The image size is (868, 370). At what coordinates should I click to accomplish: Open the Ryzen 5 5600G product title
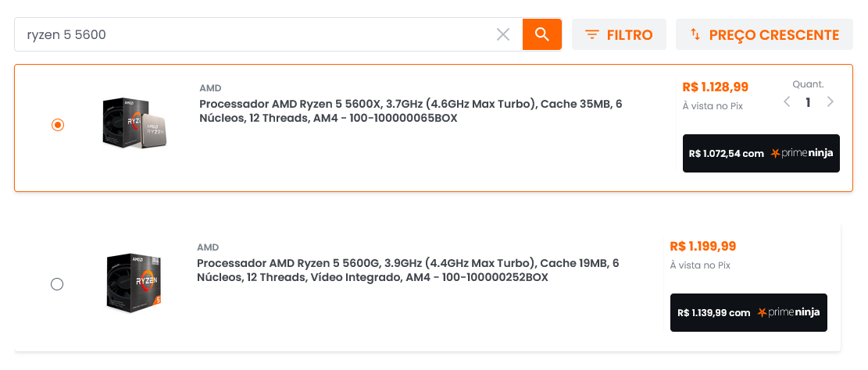pos(408,270)
